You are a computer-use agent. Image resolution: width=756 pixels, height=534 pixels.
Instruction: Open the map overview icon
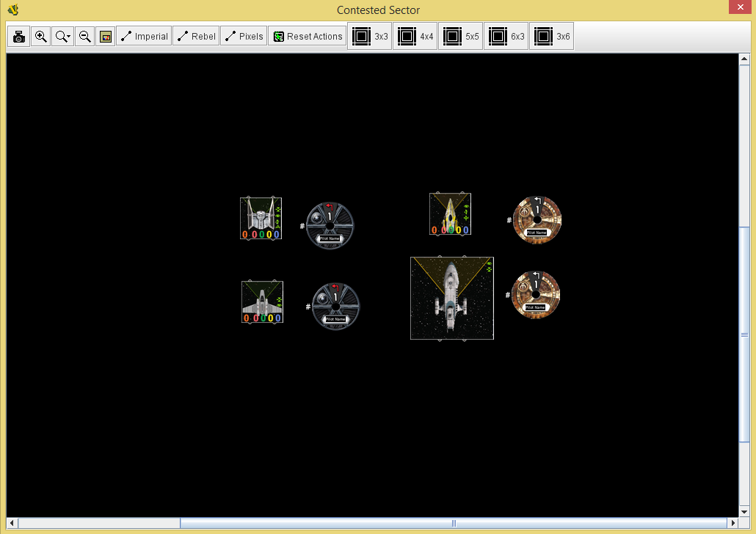coord(105,35)
